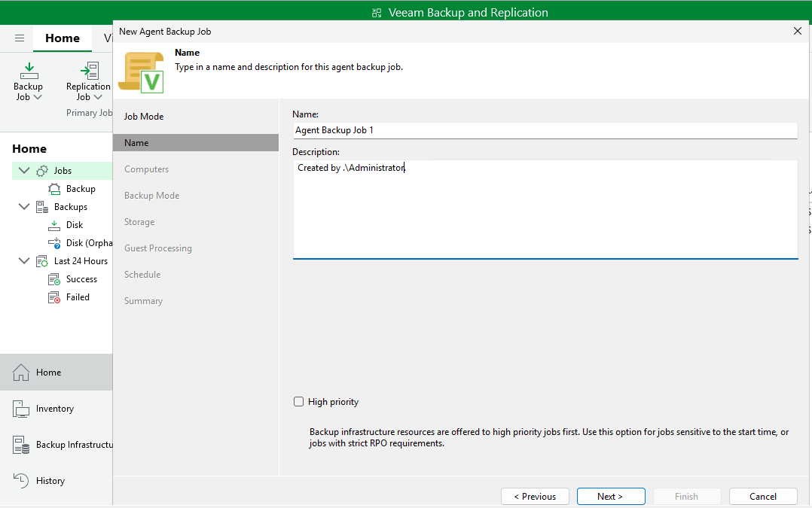812x508 pixels.
Task: Click the Backups node icon
Action: (42, 207)
